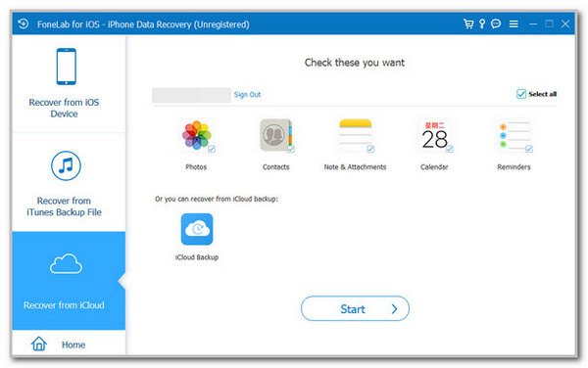Uncheck the Calendar checkbox
588x368 pixels.
tap(449, 149)
